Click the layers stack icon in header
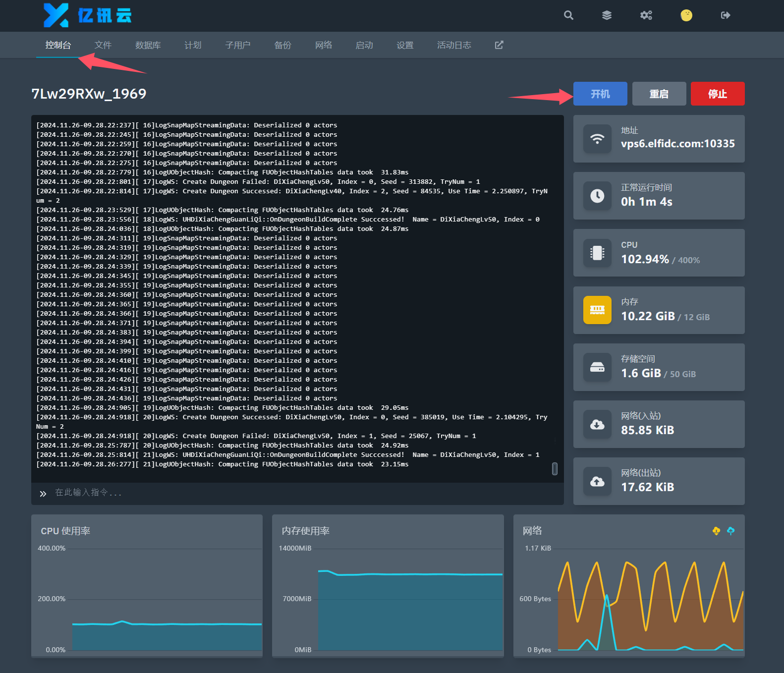Image resolution: width=784 pixels, height=673 pixels. pos(607,15)
